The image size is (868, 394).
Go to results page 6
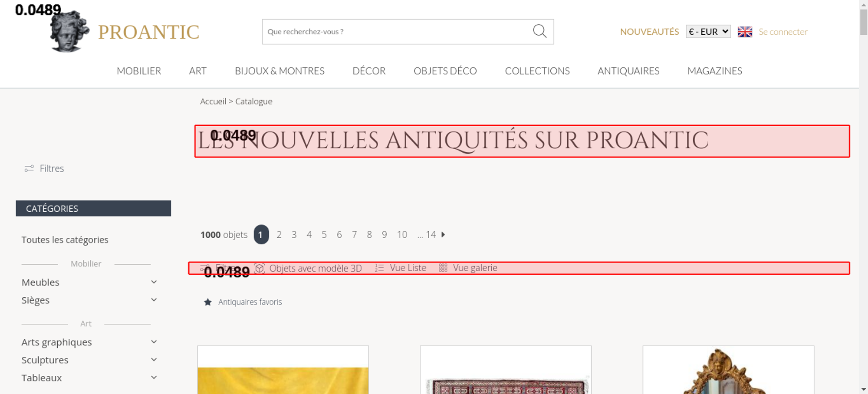tap(339, 235)
